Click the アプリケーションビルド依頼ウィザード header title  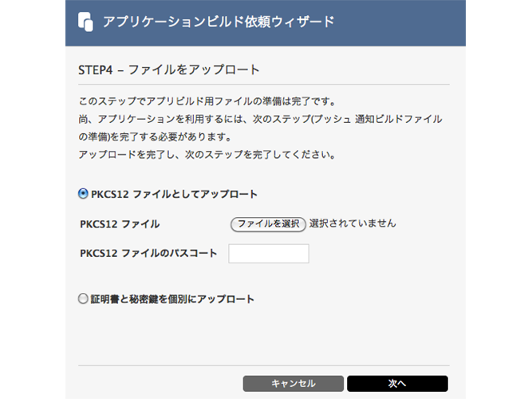[219, 22]
